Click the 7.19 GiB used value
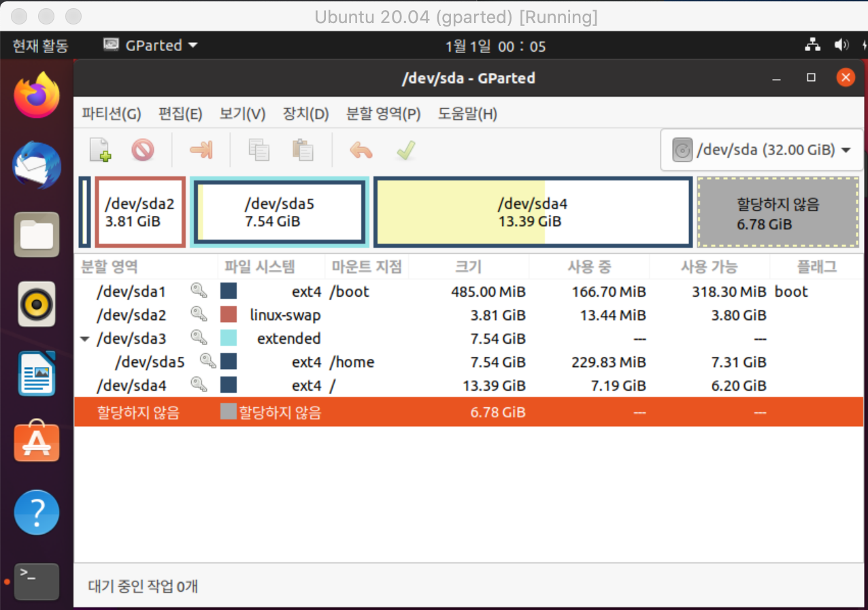The height and width of the screenshot is (610, 868). click(x=618, y=385)
